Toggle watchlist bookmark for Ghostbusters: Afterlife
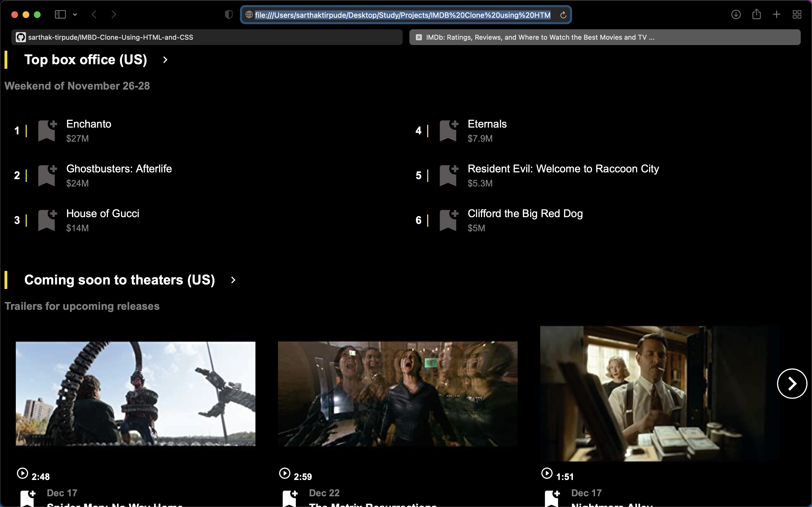Image resolution: width=812 pixels, height=507 pixels. point(47,175)
